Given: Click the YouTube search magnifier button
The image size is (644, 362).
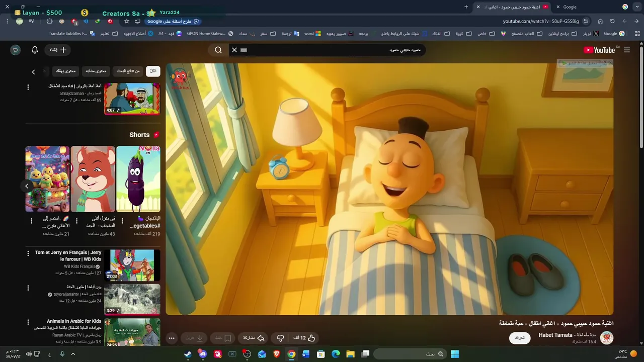Looking at the screenshot, I should click(218, 50).
